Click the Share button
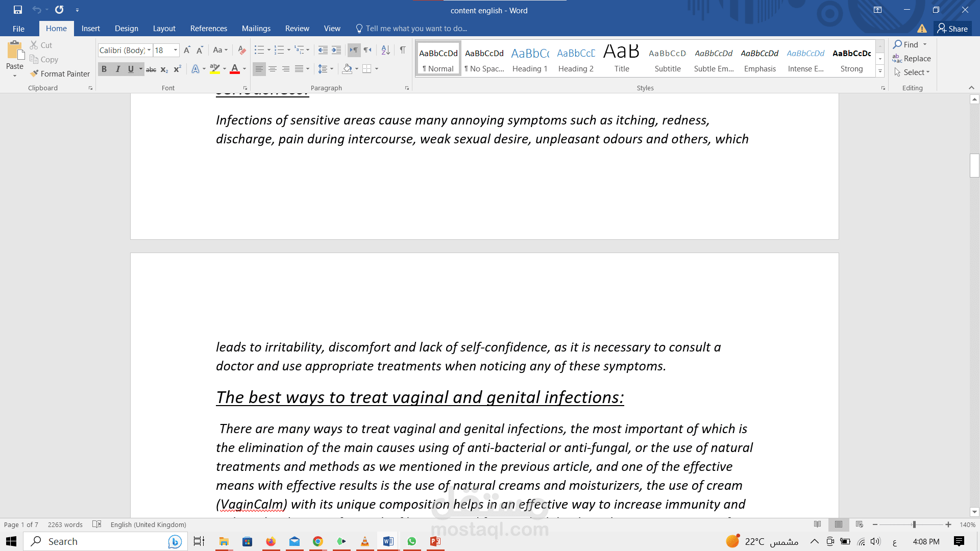This screenshot has width=980, height=551. point(952,29)
